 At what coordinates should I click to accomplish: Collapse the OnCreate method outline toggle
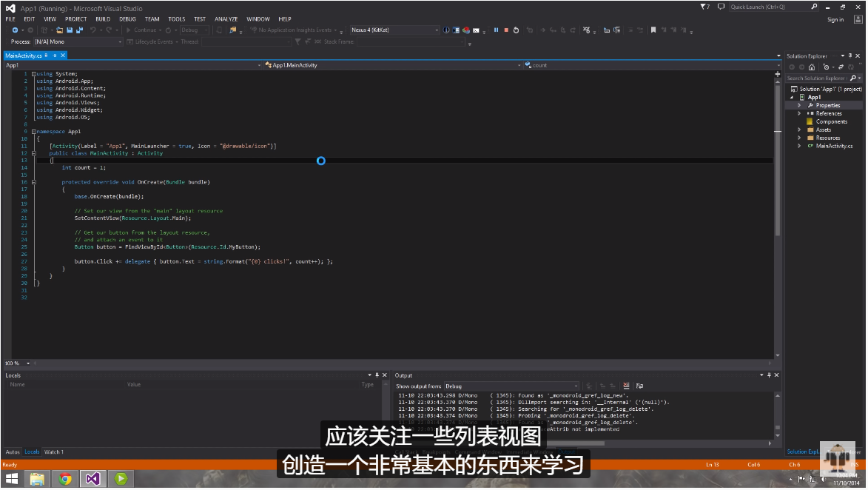(34, 182)
